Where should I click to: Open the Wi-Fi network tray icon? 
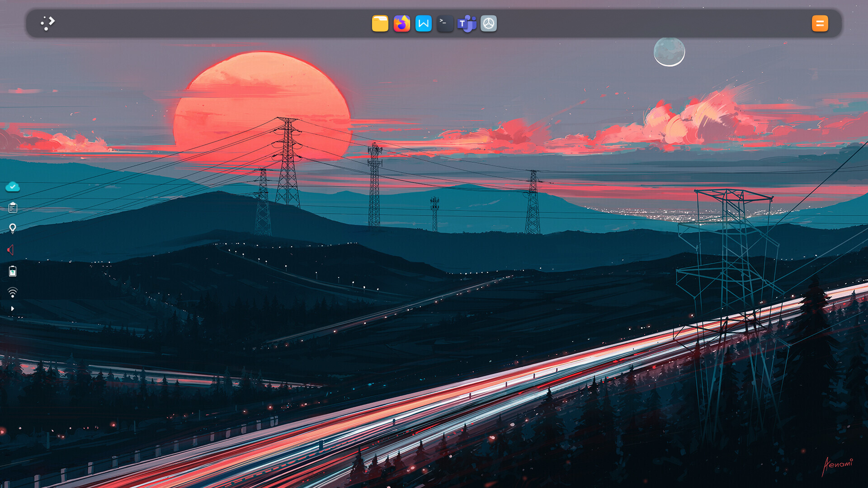click(13, 292)
